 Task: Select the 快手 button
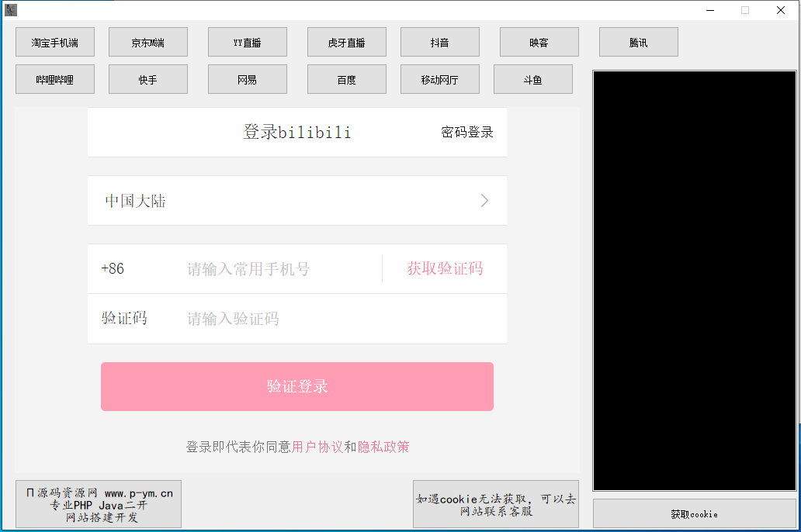click(148, 80)
